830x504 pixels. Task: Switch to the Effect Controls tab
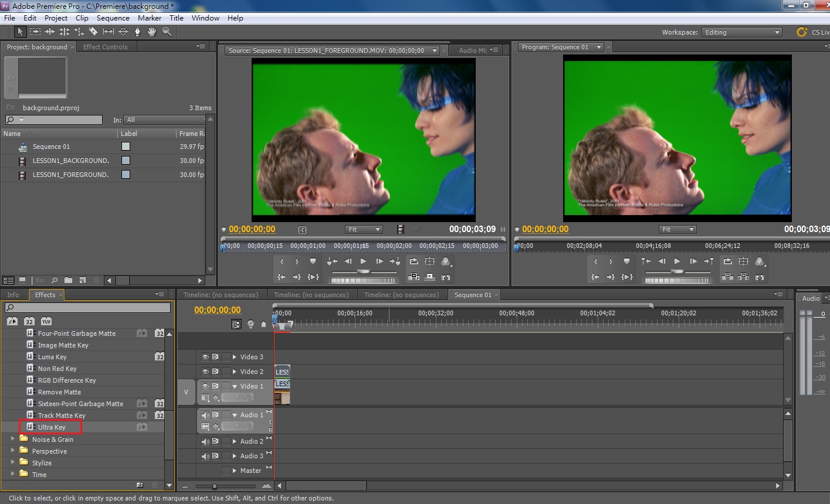105,47
